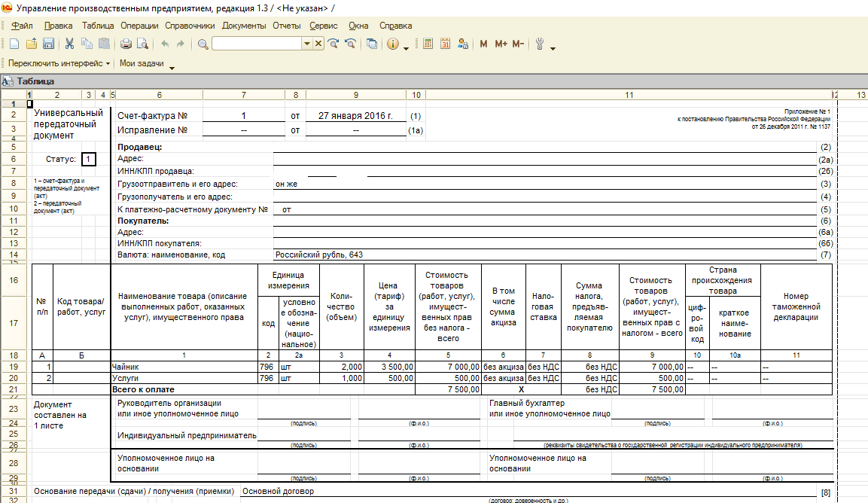Expand the toolbar options arrow after Help icon
The image size is (868, 503).
coord(407,48)
